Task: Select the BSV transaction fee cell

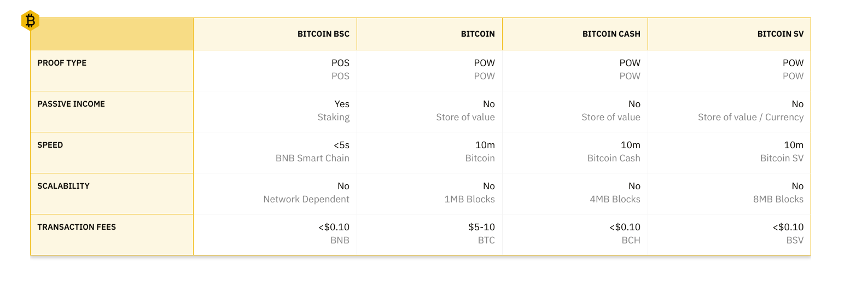Action: 788,234
